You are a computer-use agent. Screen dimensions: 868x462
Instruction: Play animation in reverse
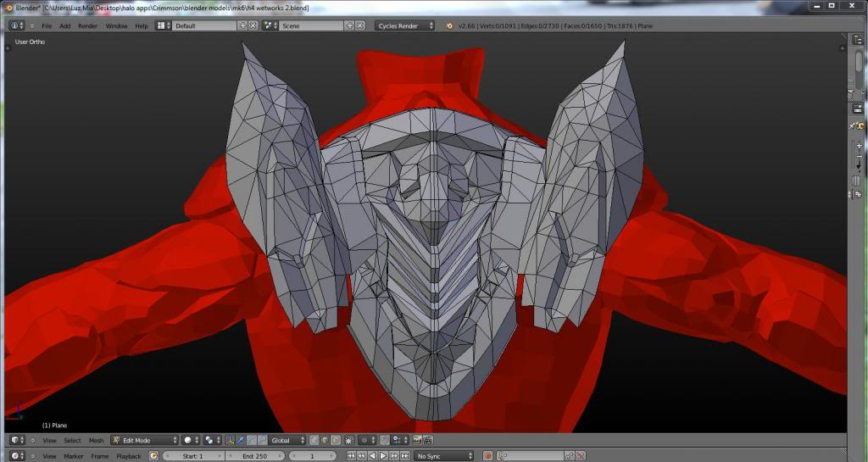372,456
